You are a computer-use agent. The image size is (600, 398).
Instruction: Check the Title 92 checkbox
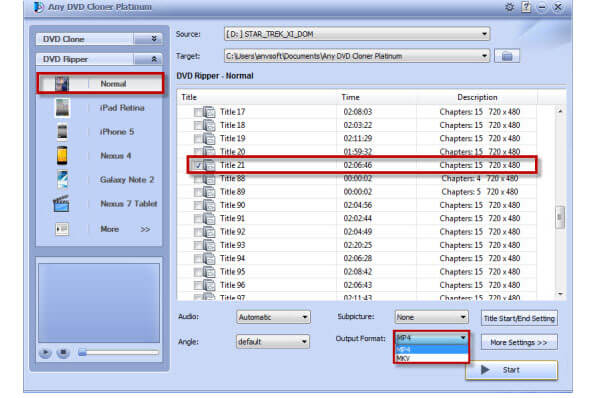pyautogui.click(x=198, y=232)
